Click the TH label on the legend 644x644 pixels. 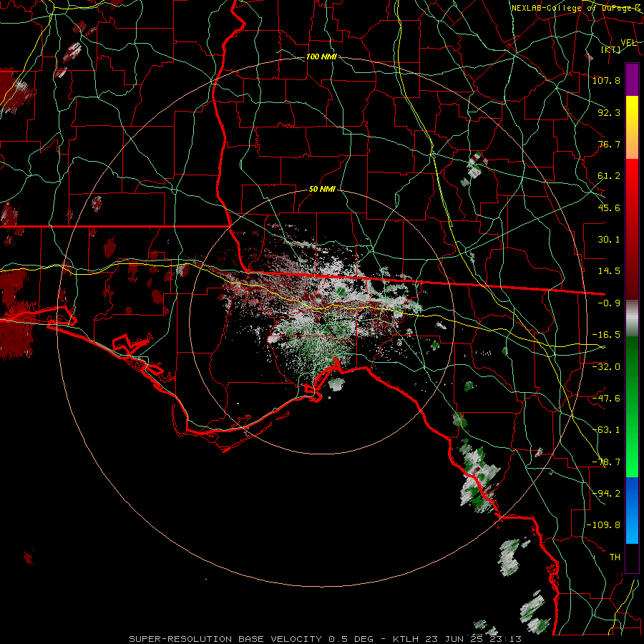615,557
